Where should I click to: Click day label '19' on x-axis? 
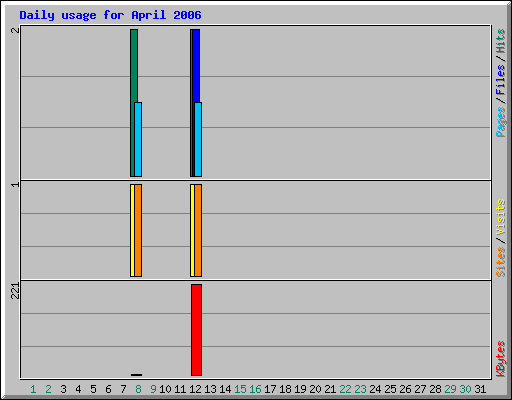click(300, 389)
